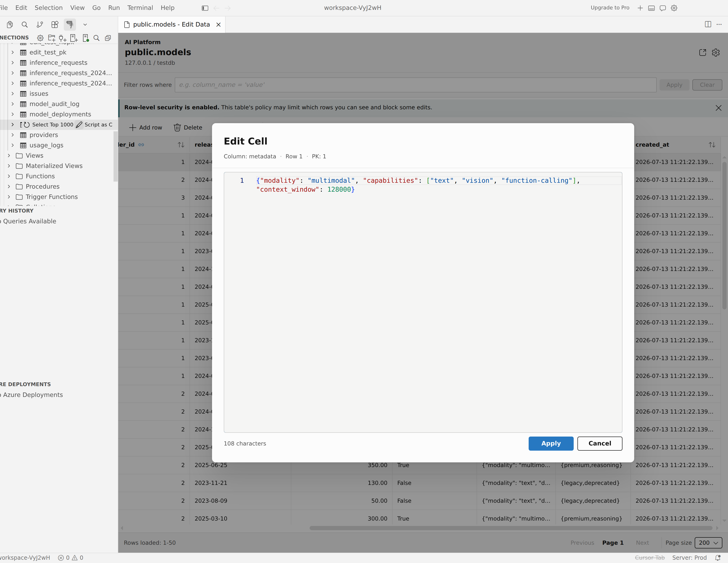Select the model_deployments table label
Screen dimensions: 728x563
pyautogui.click(x=60, y=114)
